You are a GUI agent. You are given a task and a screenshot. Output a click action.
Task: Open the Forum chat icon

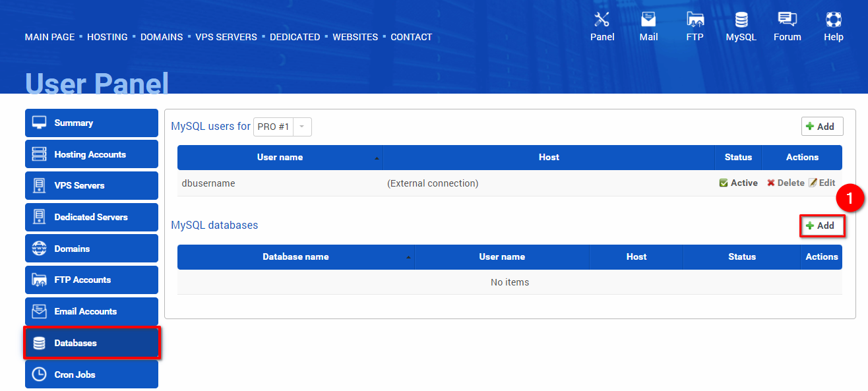[787, 19]
